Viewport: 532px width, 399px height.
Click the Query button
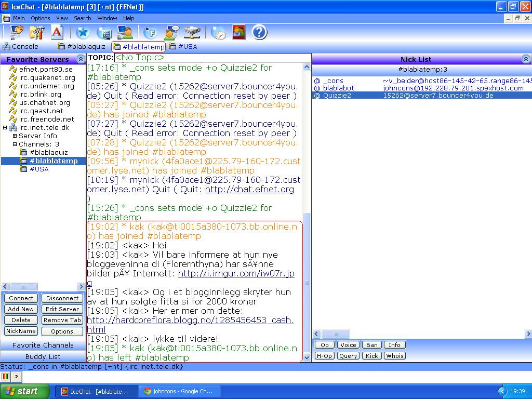[x=349, y=356]
